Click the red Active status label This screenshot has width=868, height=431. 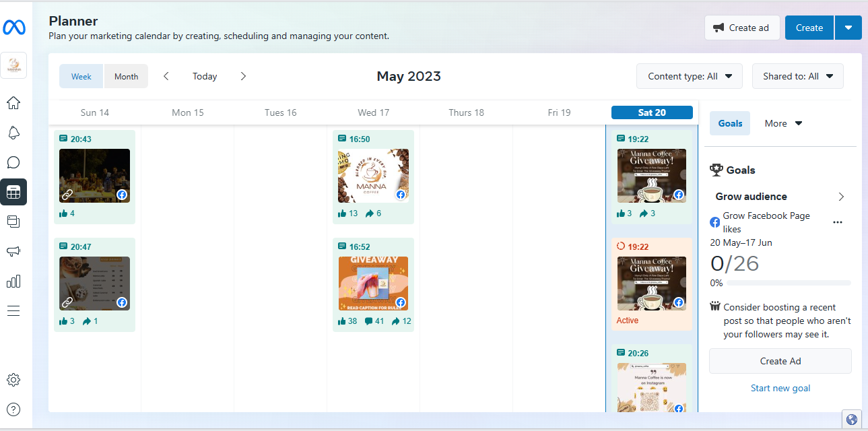pyautogui.click(x=628, y=321)
